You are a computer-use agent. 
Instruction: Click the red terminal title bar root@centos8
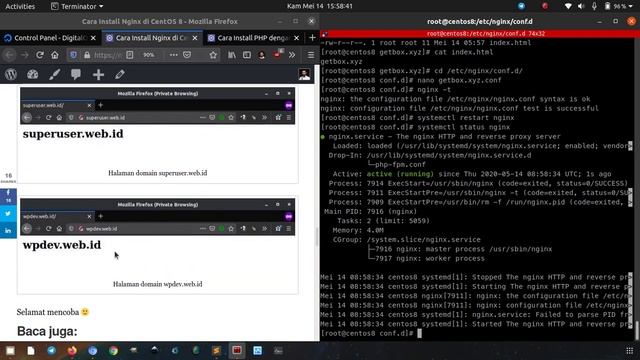coord(480,33)
